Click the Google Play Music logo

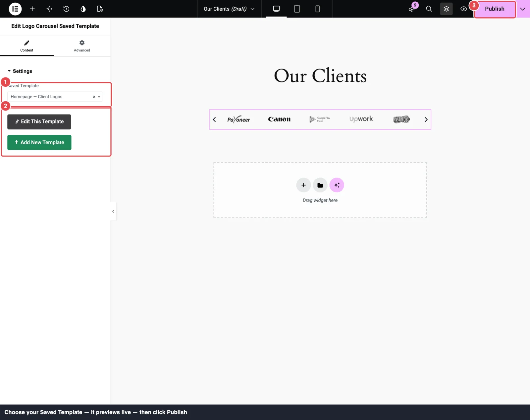point(320,119)
